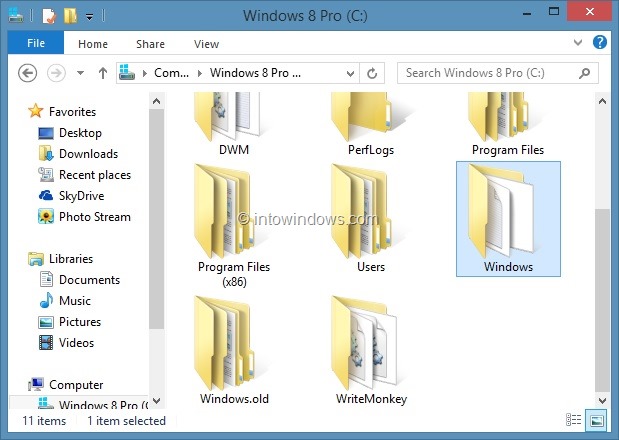Click the drive icon in title bar

(16, 16)
